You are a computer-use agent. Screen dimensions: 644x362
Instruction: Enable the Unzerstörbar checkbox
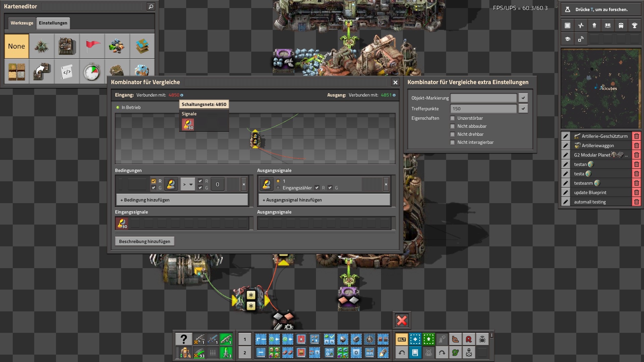pyautogui.click(x=452, y=118)
